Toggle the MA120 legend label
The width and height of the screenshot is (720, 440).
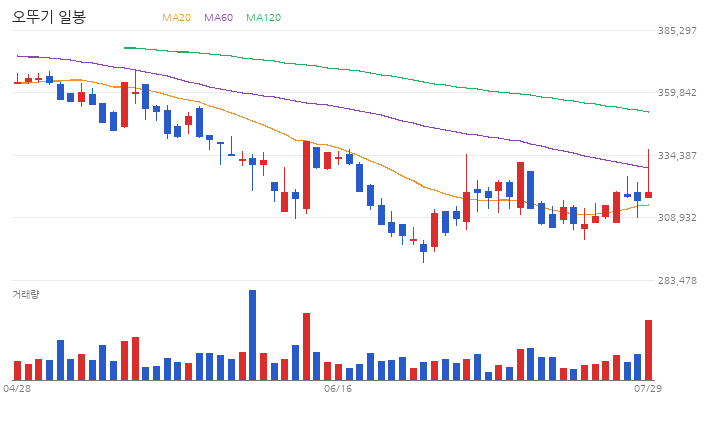(x=264, y=17)
